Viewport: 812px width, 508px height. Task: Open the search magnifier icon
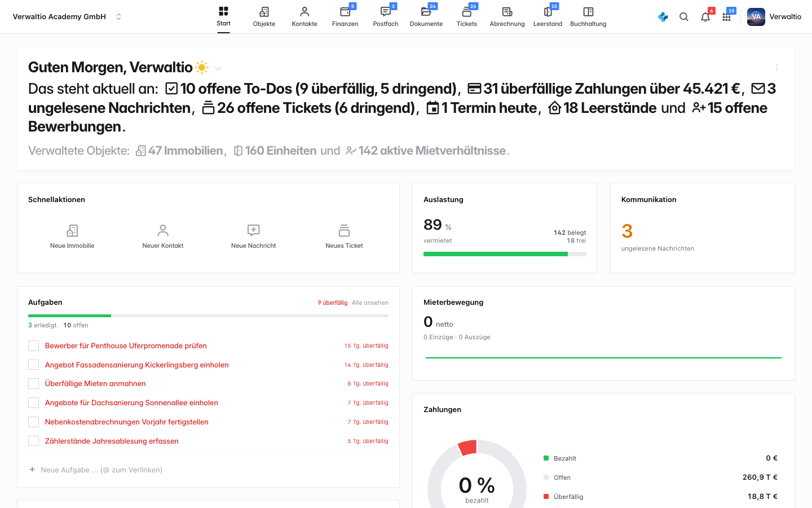tap(684, 17)
